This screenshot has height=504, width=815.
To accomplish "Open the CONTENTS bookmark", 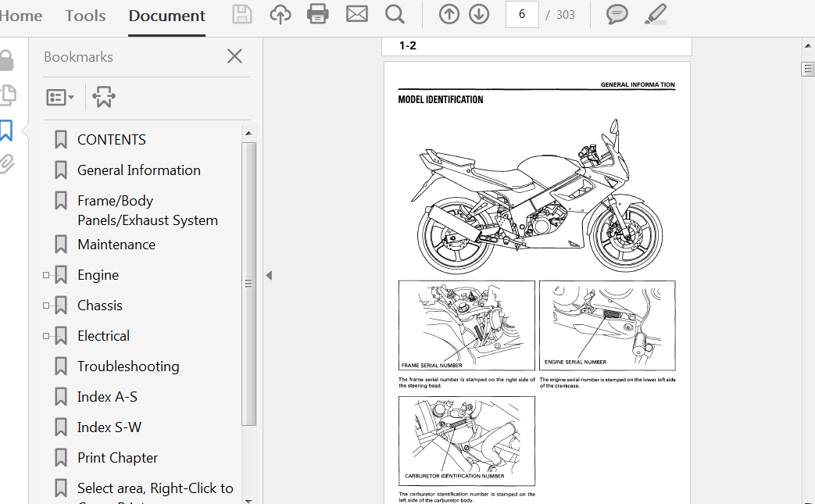I will pos(111,140).
